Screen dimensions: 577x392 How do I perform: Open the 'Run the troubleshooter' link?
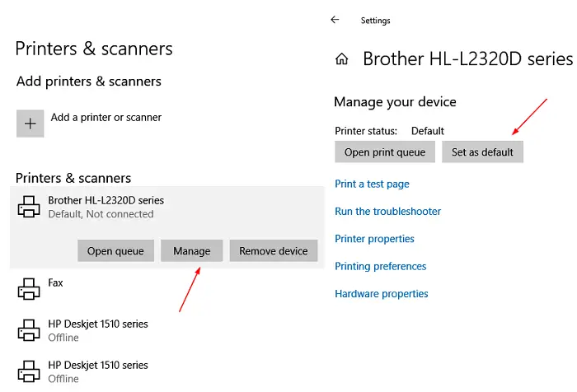coord(388,212)
